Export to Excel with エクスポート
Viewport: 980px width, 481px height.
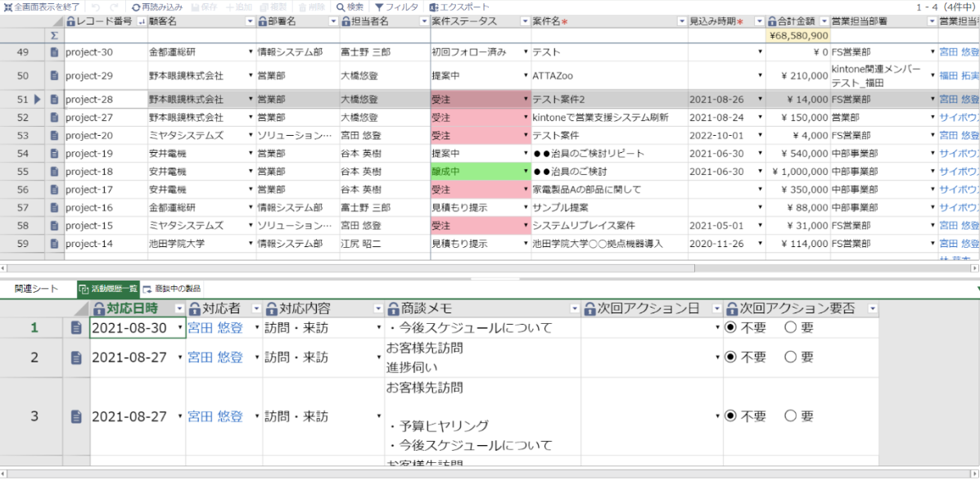click(x=459, y=7)
